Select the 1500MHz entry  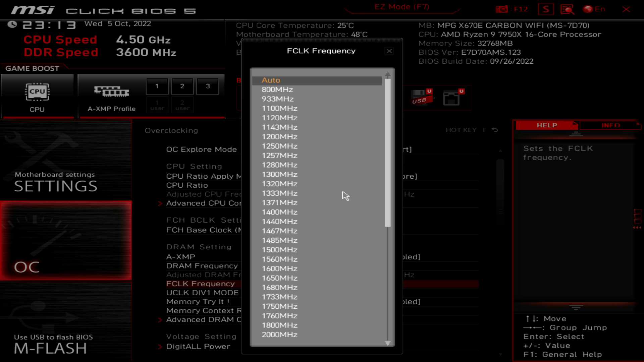(317, 250)
